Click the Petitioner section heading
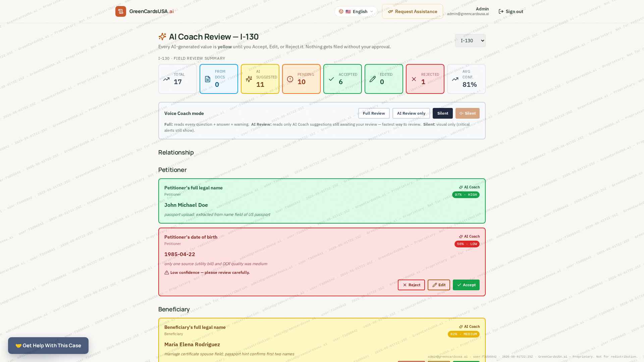The image size is (644, 362). click(172, 170)
